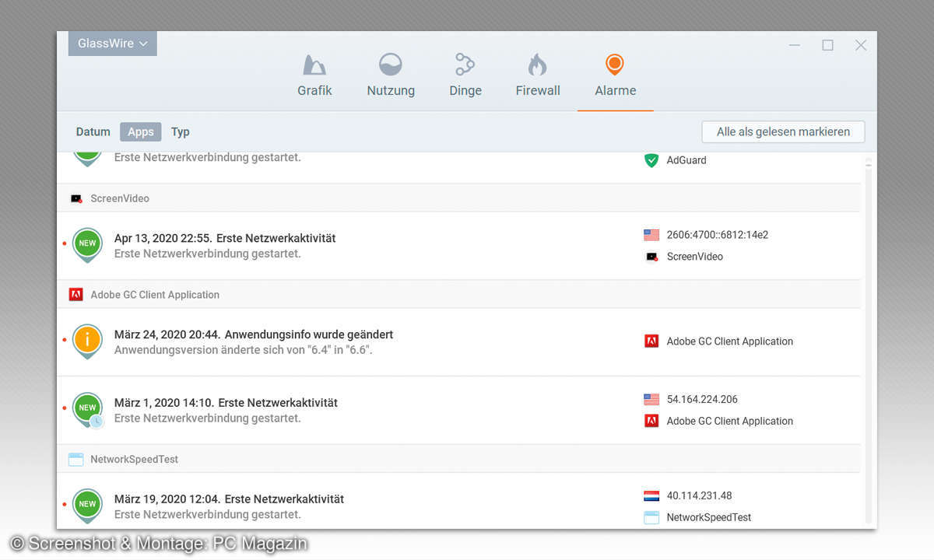This screenshot has height=560, width=934.
Task: Click the NEW badge for Apr 13 alert
Action: pyautogui.click(x=87, y=244)
